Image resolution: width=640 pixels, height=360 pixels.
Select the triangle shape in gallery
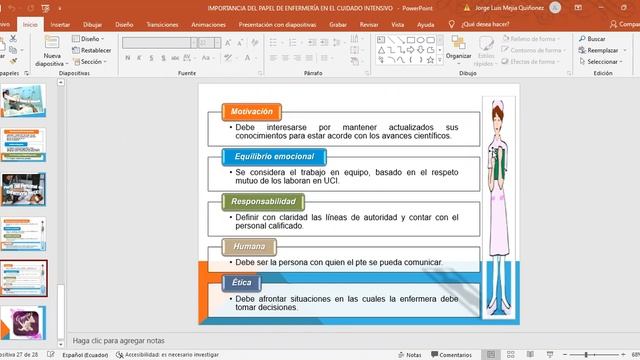coord(381,50)
